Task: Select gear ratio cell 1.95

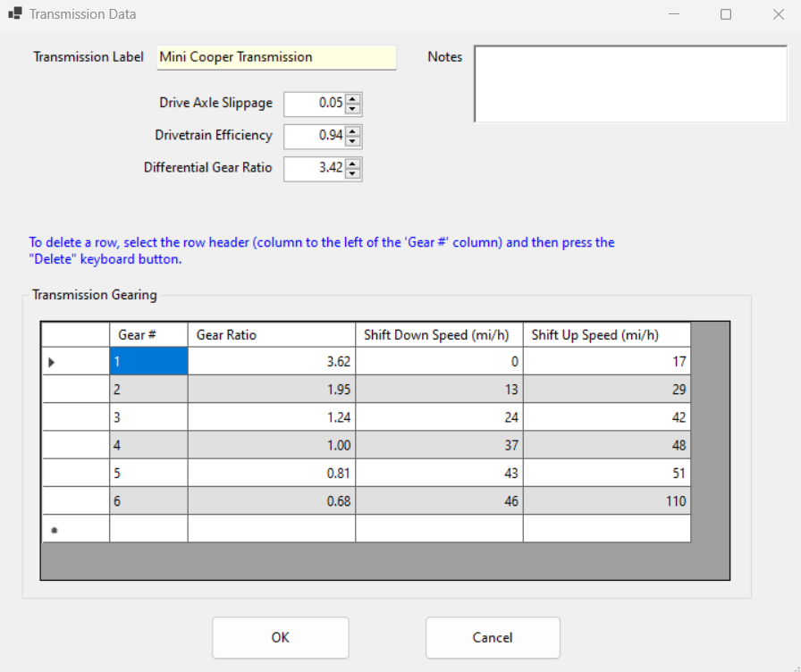Action: click(271, 389)
